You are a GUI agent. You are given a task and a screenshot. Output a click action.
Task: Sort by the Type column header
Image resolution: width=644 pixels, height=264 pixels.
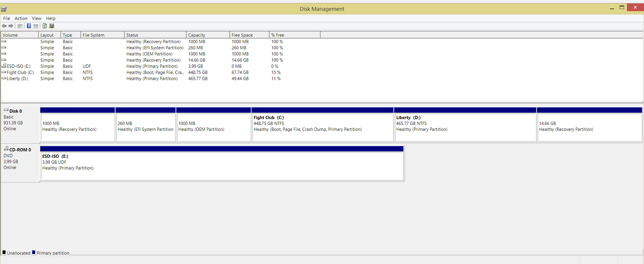pos(71,35)
